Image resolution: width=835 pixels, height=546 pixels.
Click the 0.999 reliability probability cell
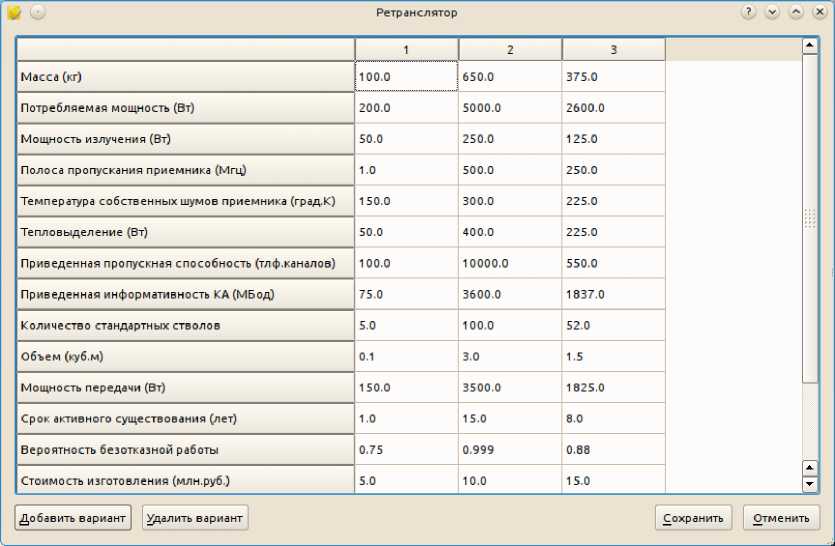pyautogui.click(x=510, y=449)
